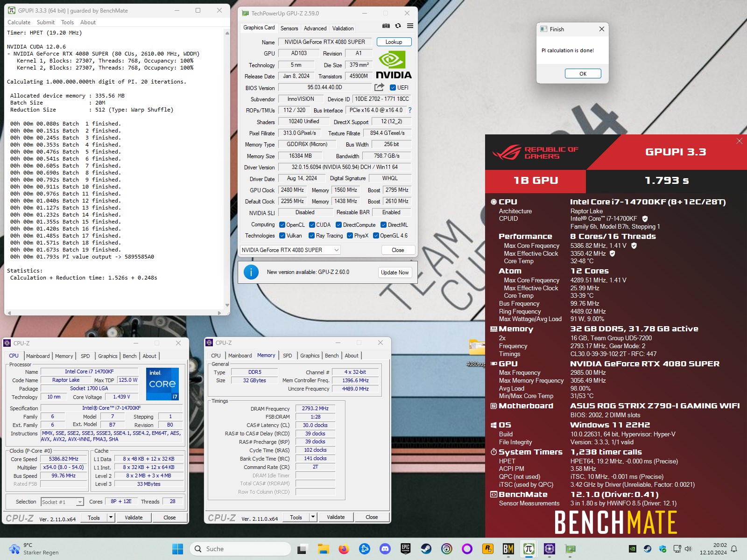Screen dimensions: 747x560
Task: Click the Close button in GPU-Z
Action: (398, 250)
